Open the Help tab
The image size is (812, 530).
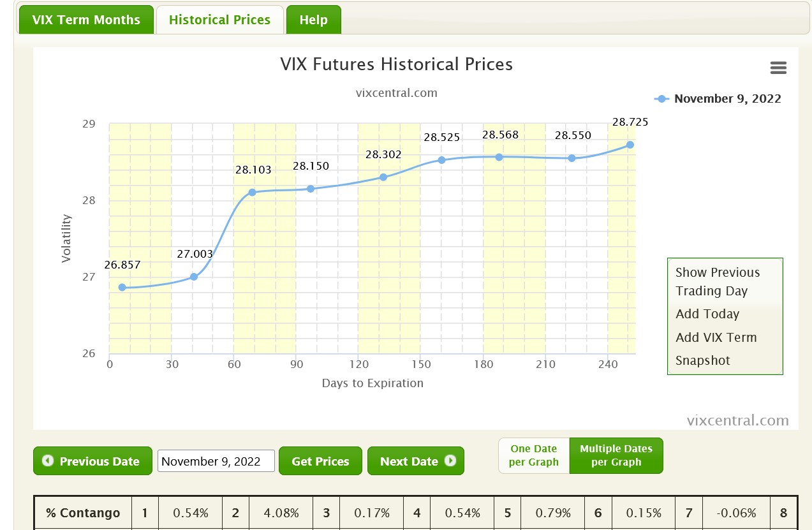click(313, 20)
